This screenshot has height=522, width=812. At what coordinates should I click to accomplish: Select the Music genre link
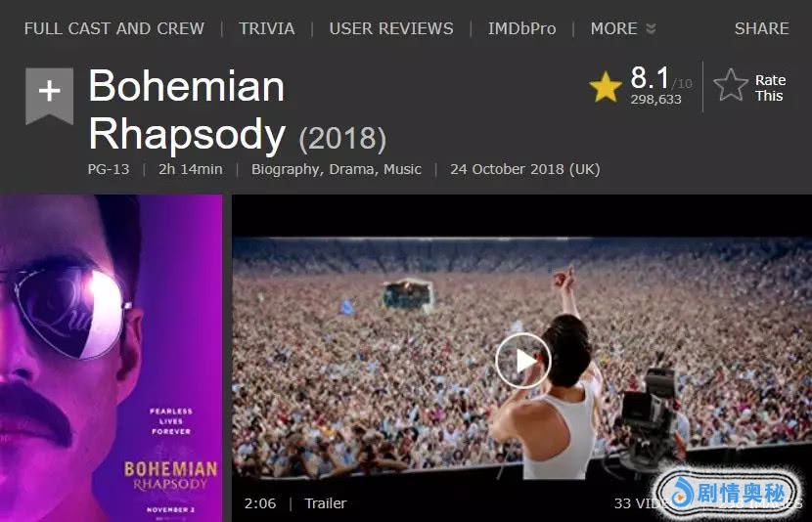[x=402, y=170]
